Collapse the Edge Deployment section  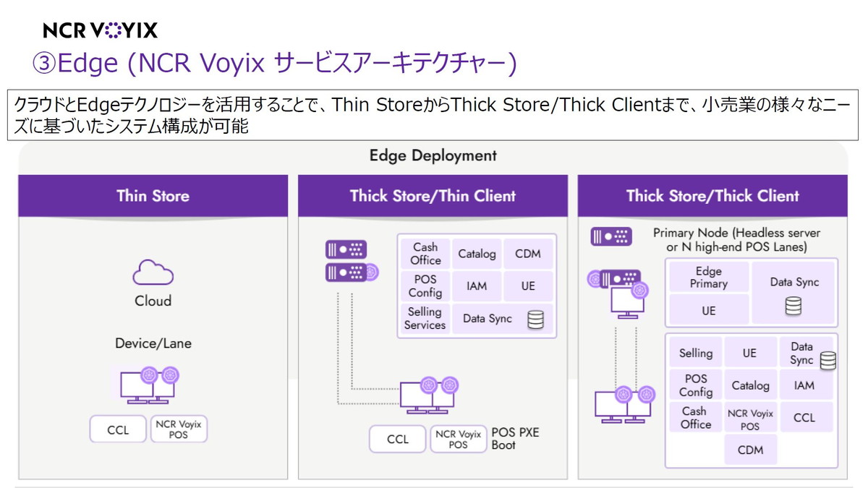point(433,155)
